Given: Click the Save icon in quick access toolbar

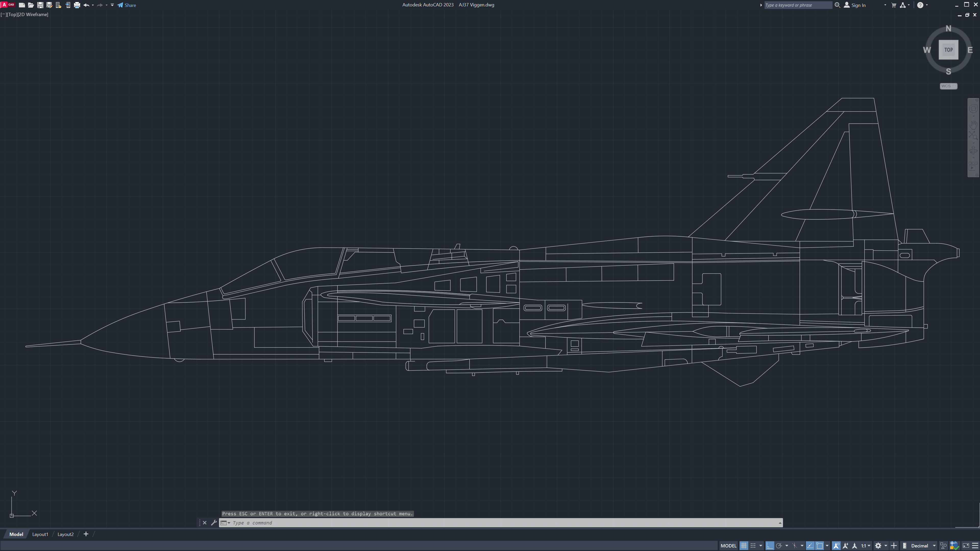Looking at the screenshot, I should [x=40, y=5].
